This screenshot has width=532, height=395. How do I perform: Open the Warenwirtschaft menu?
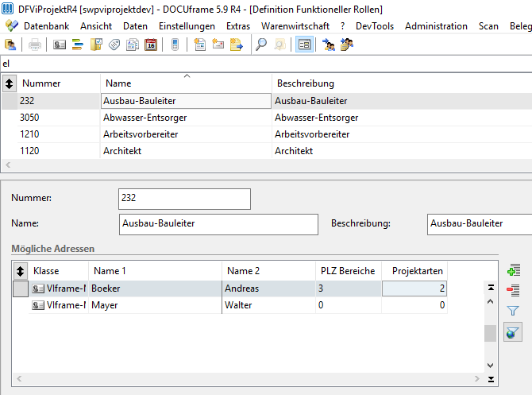pos(295,26)
